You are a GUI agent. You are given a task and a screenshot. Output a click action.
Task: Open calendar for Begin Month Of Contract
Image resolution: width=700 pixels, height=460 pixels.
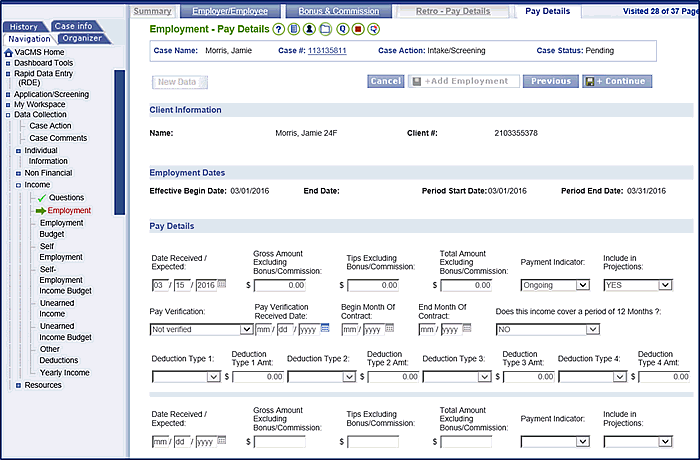point(389,328)
